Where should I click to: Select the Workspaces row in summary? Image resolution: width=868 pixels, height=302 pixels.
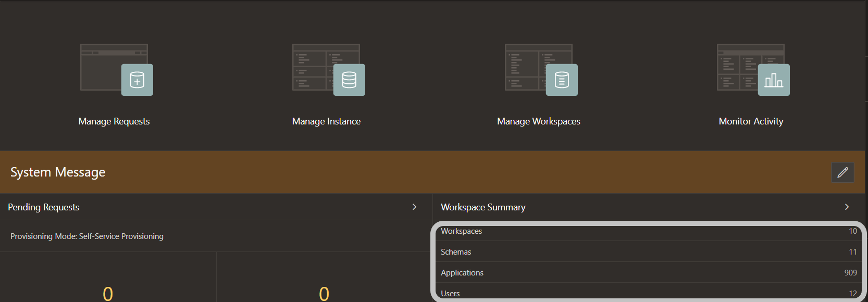click(x=649, y=231)
